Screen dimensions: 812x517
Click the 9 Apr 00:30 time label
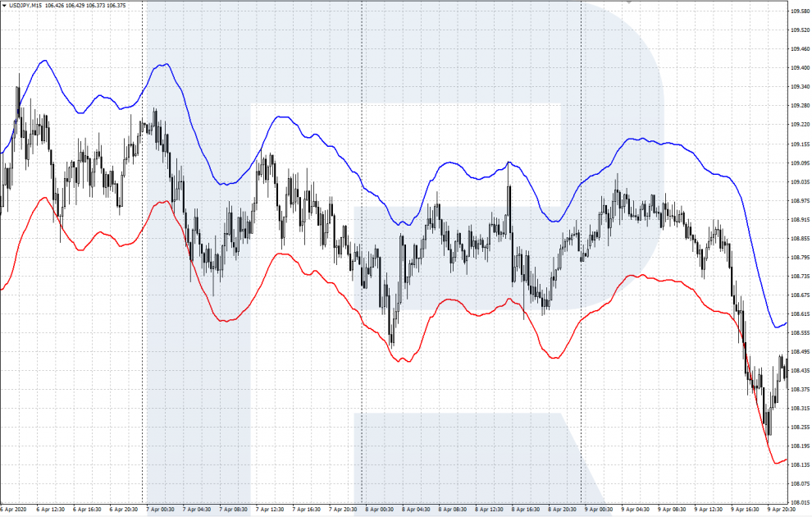(599, 510)
